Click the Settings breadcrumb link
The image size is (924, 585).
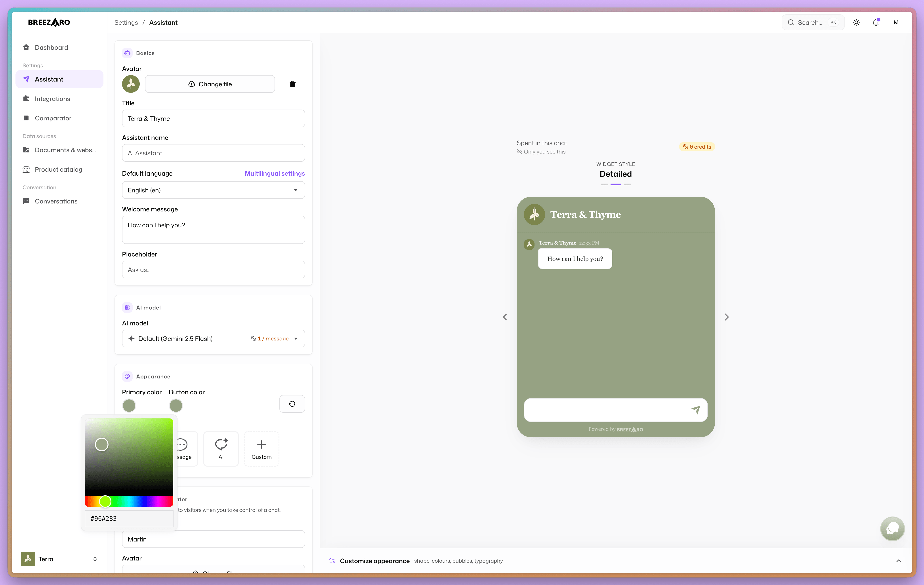coord(126,23)
